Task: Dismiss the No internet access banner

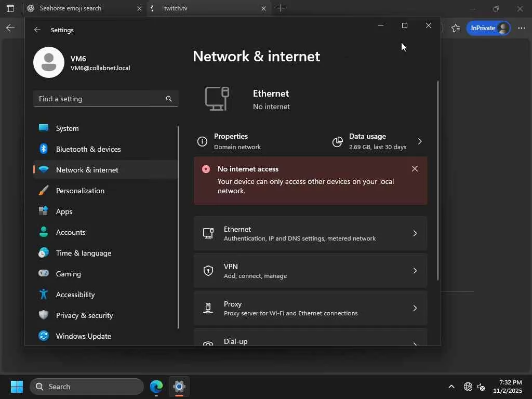Action: (415, 169)
